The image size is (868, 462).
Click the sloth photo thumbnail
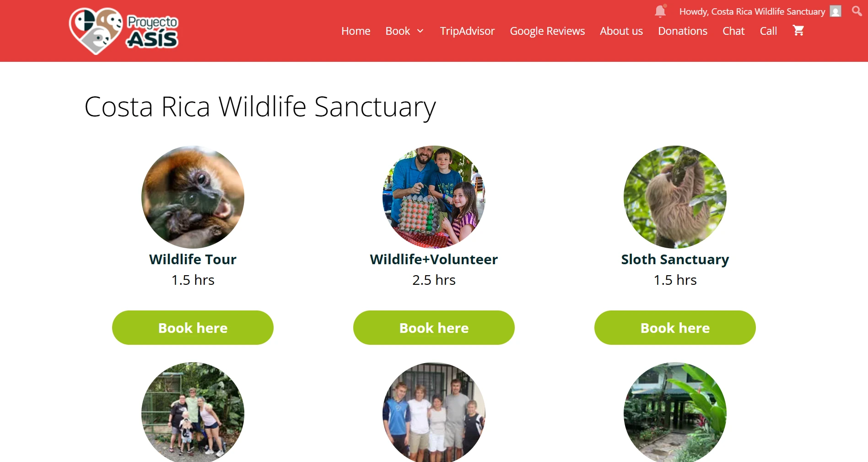[x=675, y=197]
